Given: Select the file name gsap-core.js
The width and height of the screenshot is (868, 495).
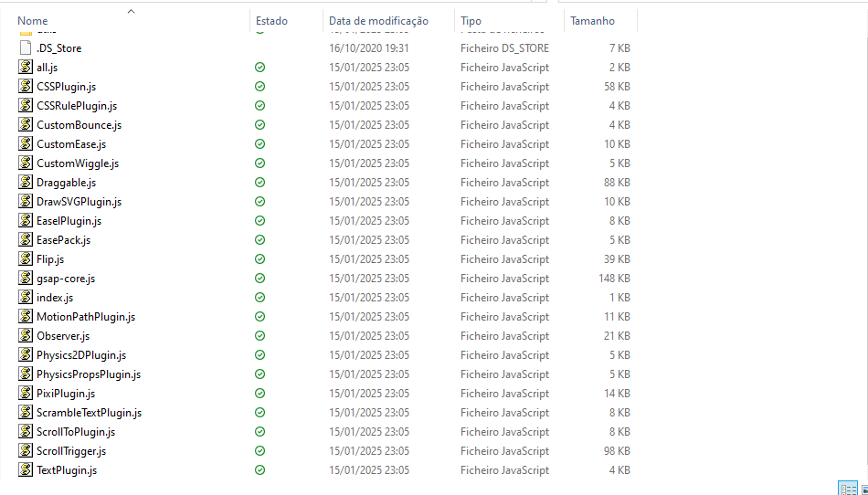Looking at the screenshot, I should 66,279.
